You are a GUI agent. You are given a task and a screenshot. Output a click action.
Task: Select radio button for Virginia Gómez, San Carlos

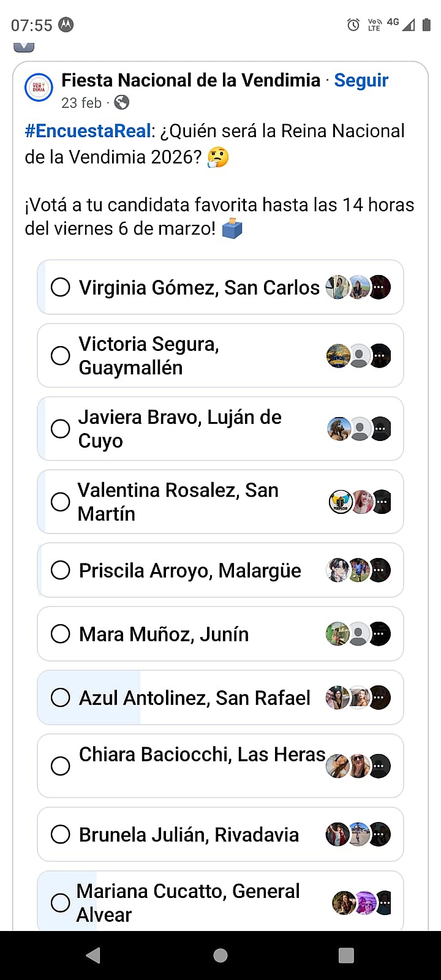coord(60,287)
